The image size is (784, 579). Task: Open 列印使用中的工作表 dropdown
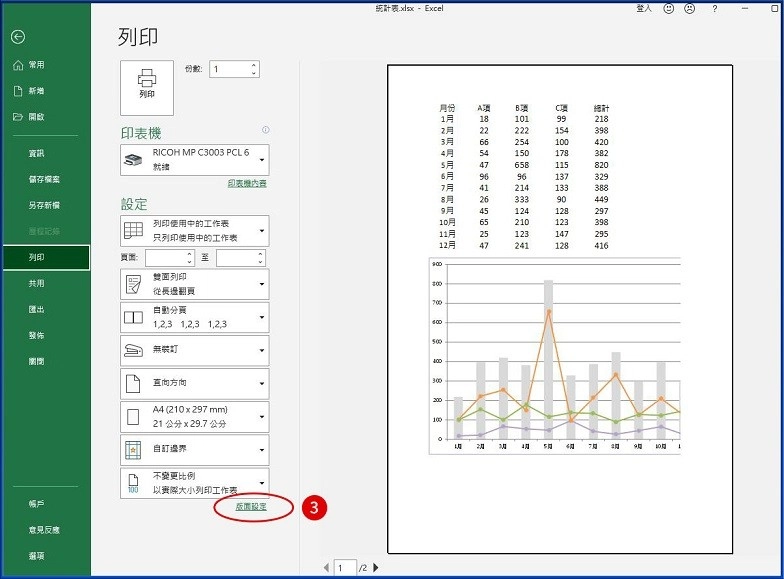(x=194, y=230)
